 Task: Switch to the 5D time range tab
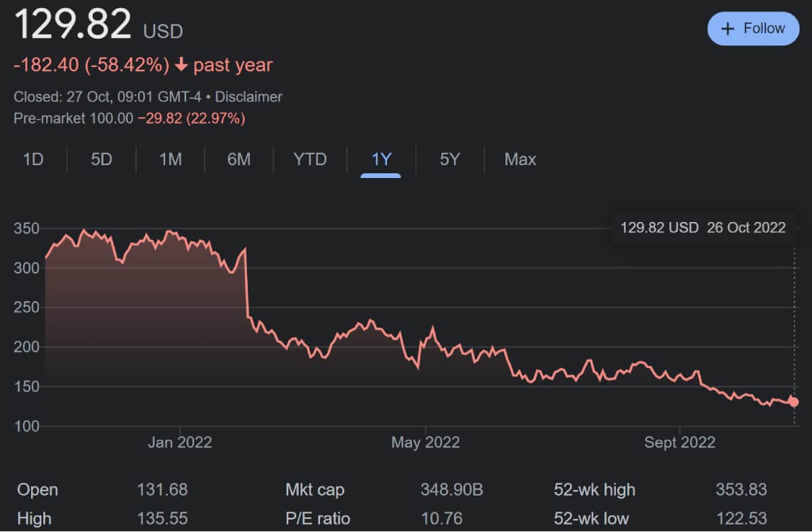point(100,160)
